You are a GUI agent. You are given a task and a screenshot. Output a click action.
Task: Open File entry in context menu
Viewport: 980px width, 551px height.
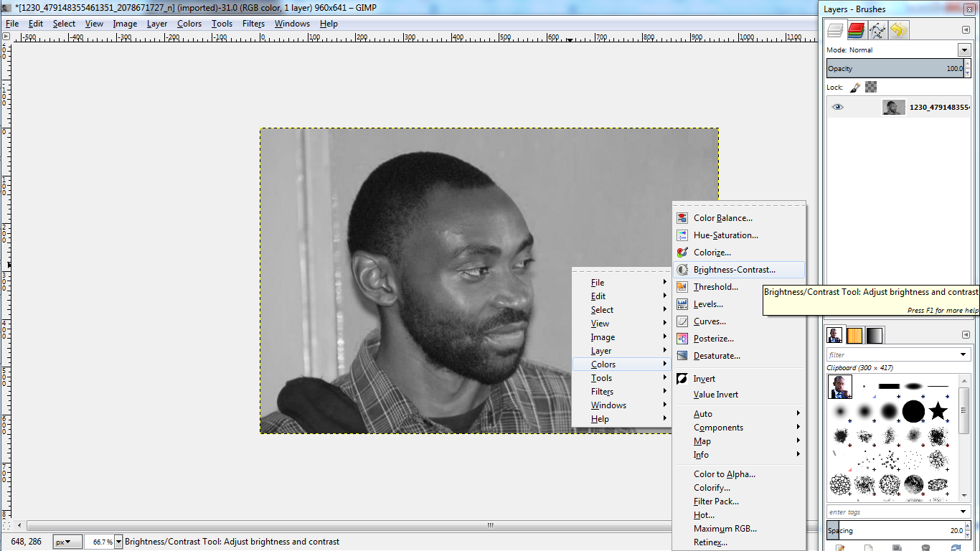click(x=621, y=283)
